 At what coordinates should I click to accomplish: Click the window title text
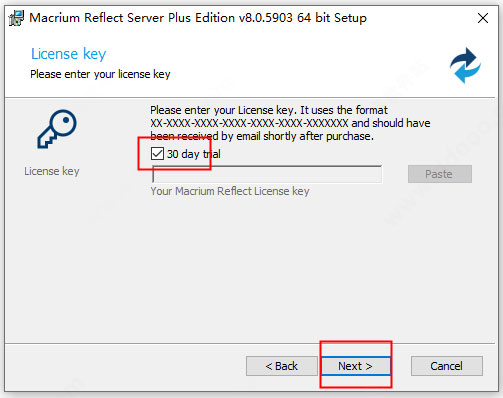198,18
